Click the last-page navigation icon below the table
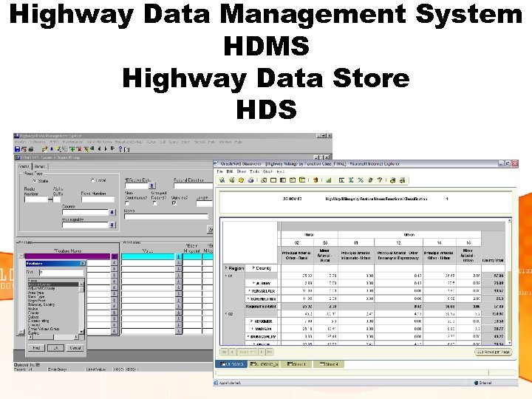Image resolution: width=532 pixels, height=399 pixels. point(269,352)
